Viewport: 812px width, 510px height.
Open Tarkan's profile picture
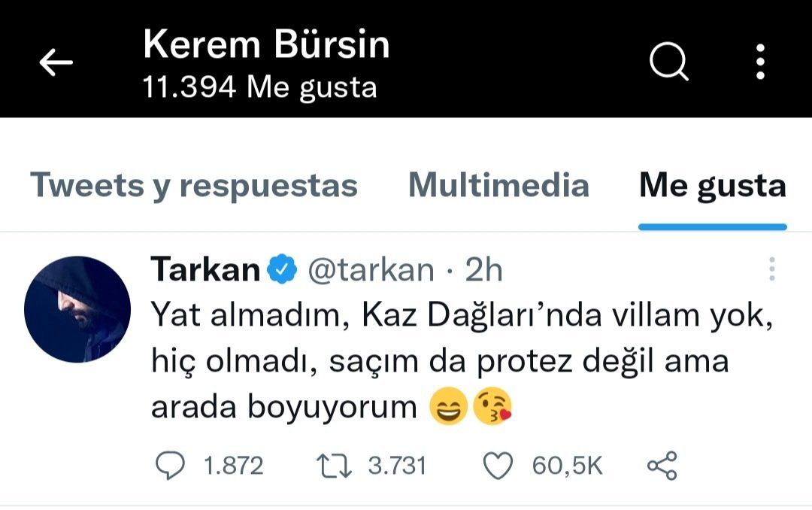pos(77,309)
